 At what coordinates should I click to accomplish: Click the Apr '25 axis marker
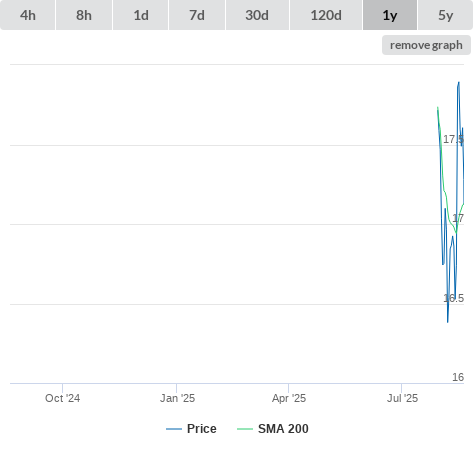coord(289,398)
